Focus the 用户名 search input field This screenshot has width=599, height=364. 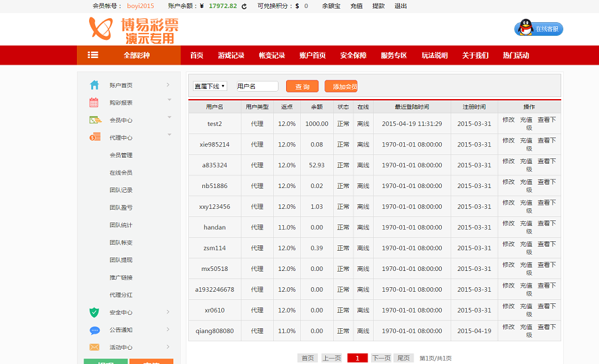[x=256, y=86]
